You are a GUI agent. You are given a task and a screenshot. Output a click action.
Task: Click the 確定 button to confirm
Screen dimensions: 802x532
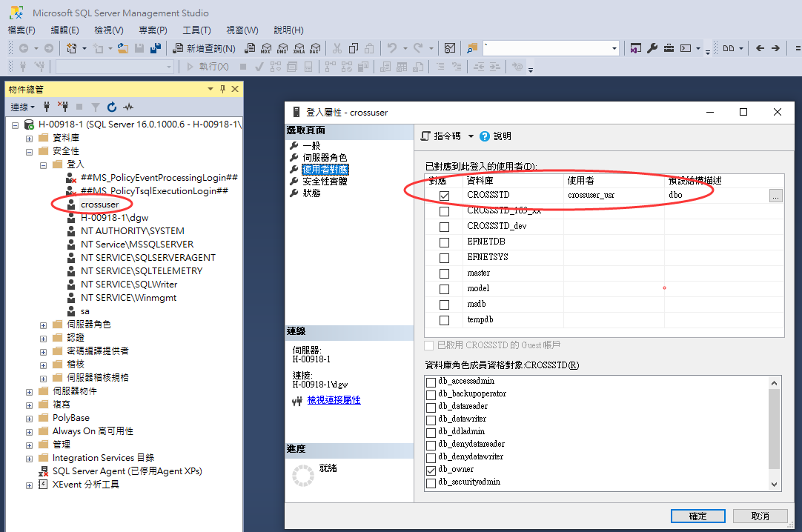coord(697,516)
